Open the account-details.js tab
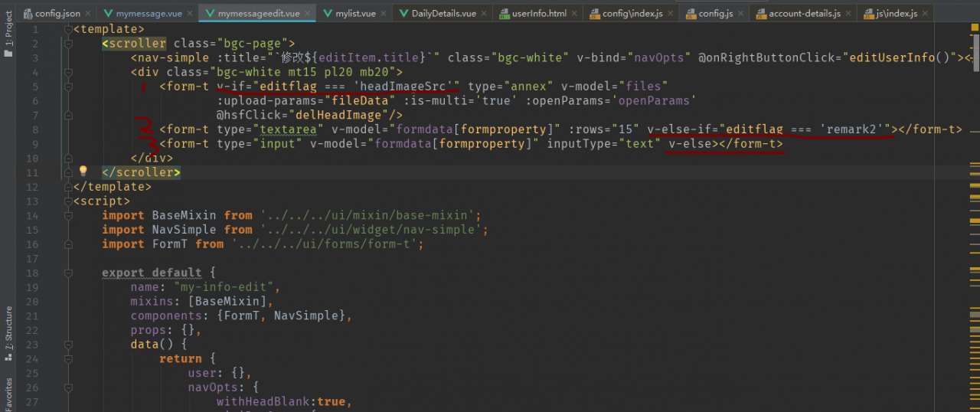Screen dimensions: 980x412 tap(804, 14)
